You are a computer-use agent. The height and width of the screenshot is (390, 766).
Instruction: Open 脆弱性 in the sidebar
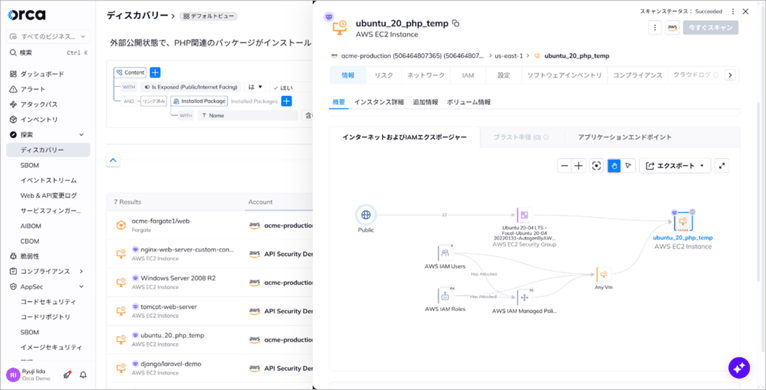tap(30, 256)
